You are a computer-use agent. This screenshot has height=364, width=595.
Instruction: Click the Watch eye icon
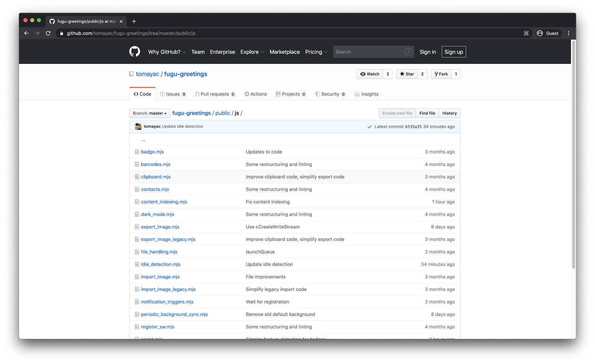pyautogui.click(x=364, y=74)
